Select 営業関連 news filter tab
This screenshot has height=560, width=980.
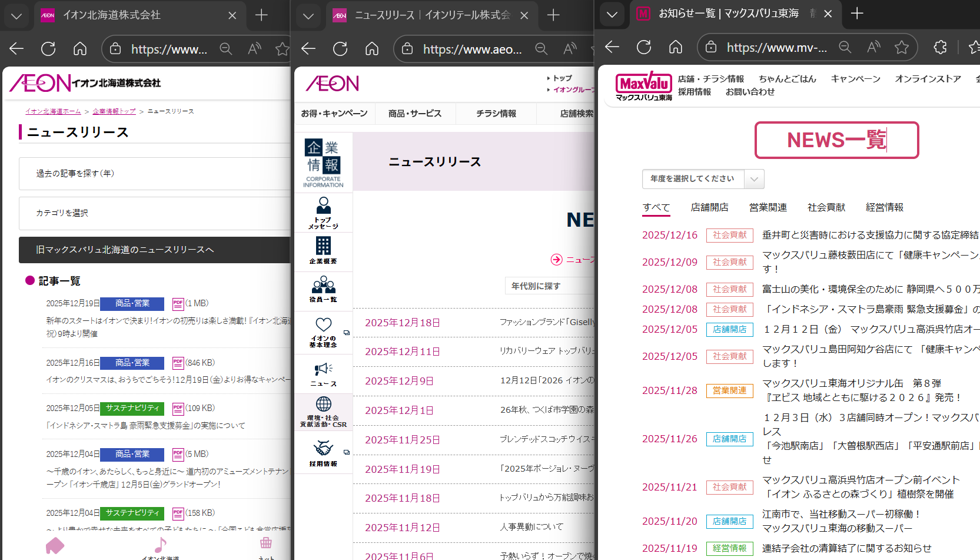(768, 207)
